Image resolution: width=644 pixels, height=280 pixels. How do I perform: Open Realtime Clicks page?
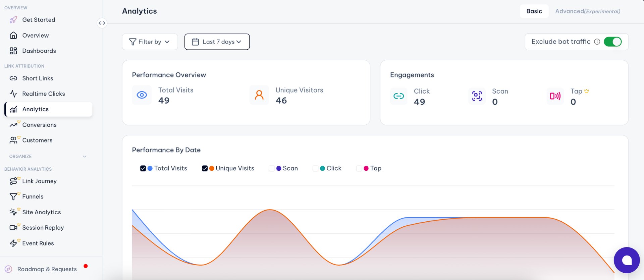coord(44,94)
